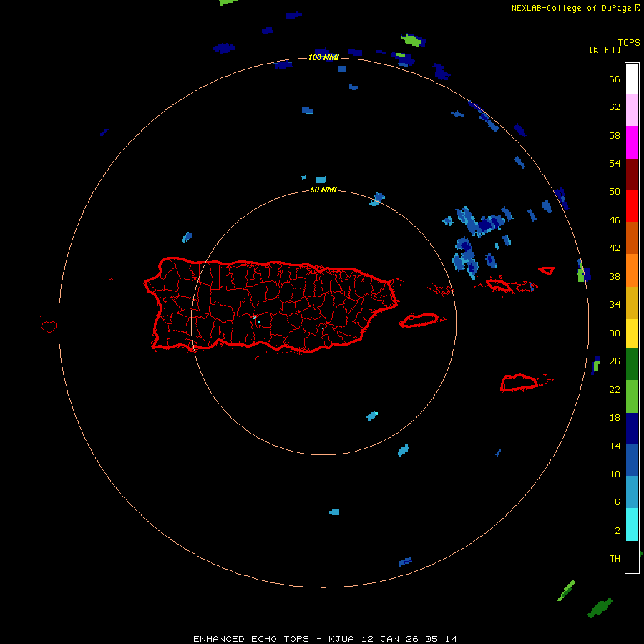Click the gold legend swatch
This screenshot has height=644, width=644.
632,303
